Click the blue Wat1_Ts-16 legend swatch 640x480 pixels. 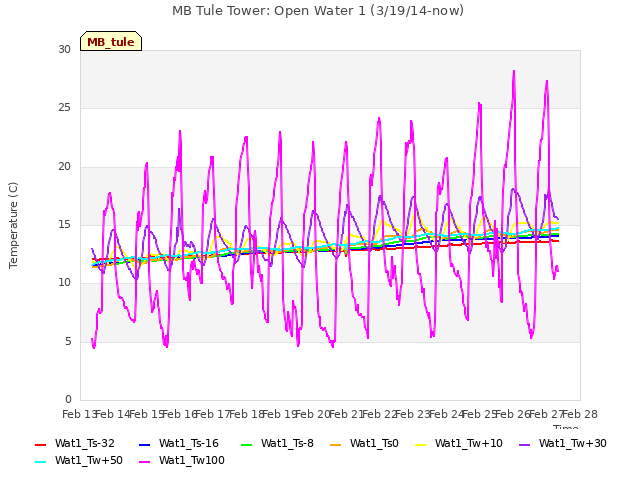click(144, 444)
